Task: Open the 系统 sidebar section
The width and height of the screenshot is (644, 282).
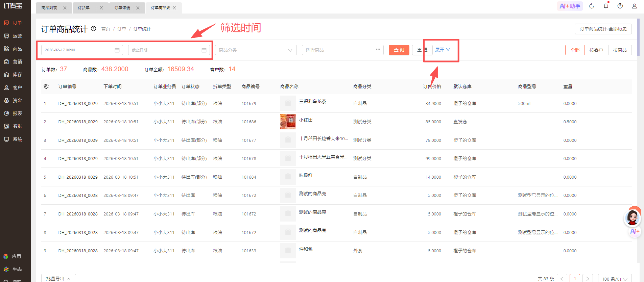Action: click(13, 139)
